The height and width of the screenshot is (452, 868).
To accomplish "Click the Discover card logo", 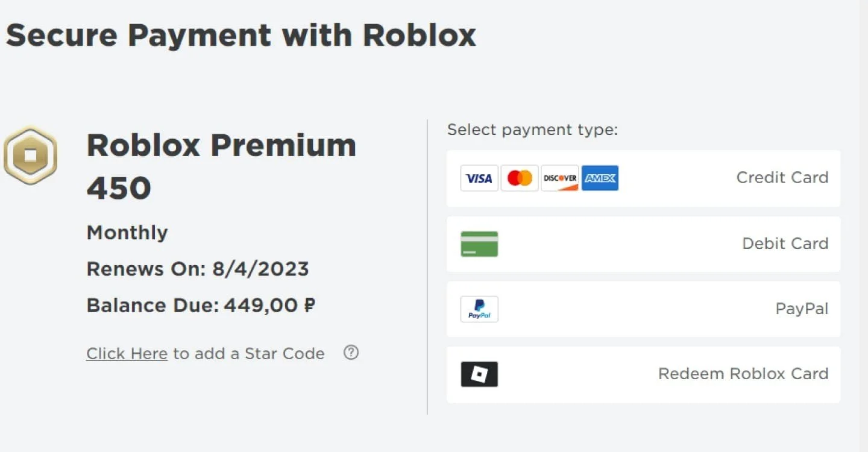I will click(560, 178).
